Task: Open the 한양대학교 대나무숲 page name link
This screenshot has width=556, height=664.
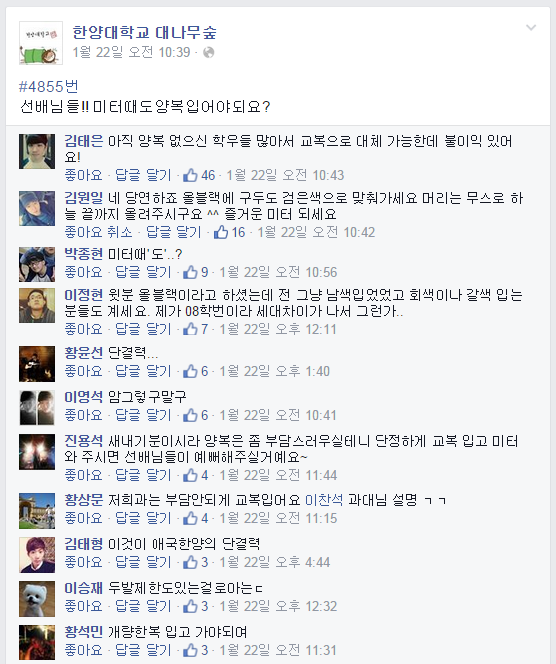Action: pyautogui.click(x=144, y=33)
